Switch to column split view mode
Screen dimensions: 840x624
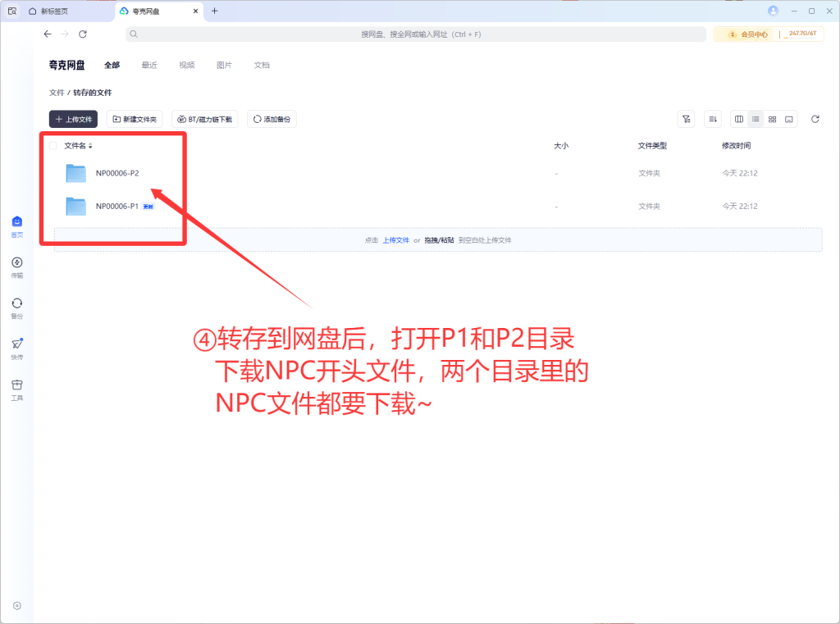tap(739, 119)
